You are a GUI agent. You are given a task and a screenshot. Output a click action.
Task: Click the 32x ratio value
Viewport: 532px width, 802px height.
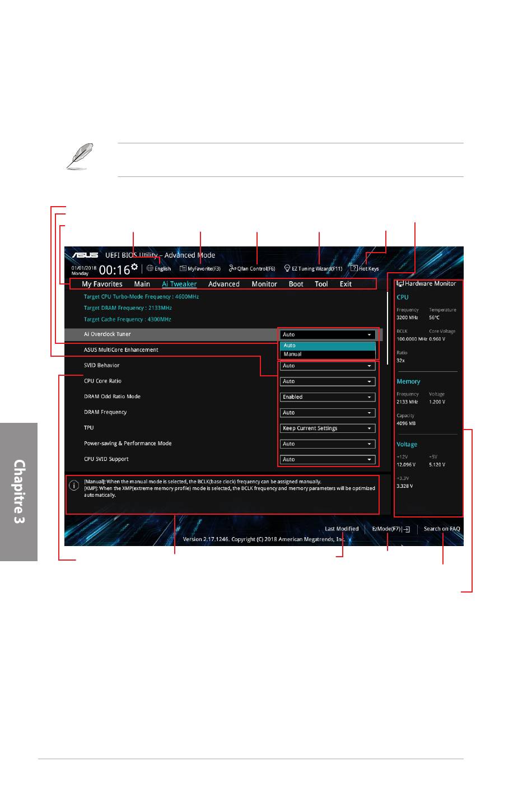coord(400,361)
